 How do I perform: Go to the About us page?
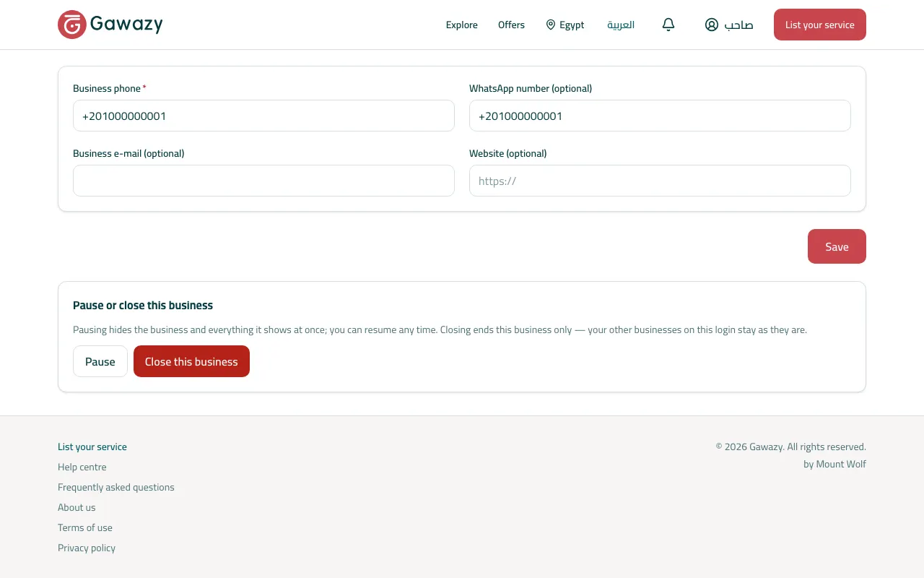77,507
